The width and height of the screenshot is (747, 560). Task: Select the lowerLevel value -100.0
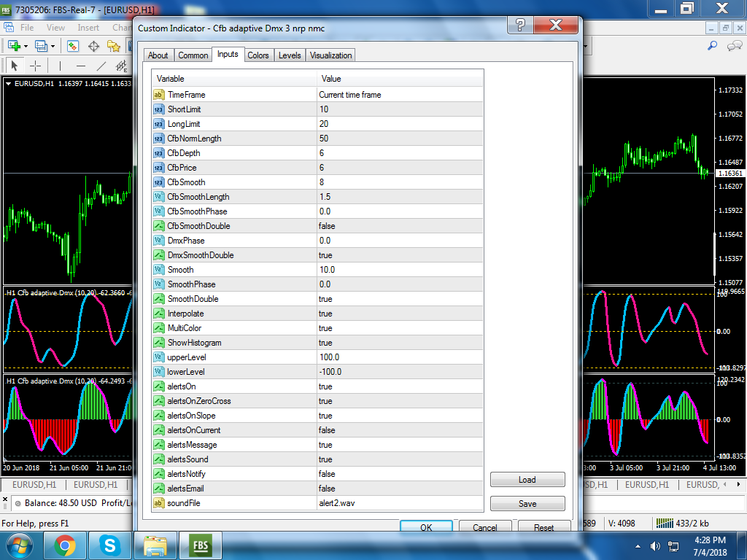pyautogui.click(x=400, y=371)
